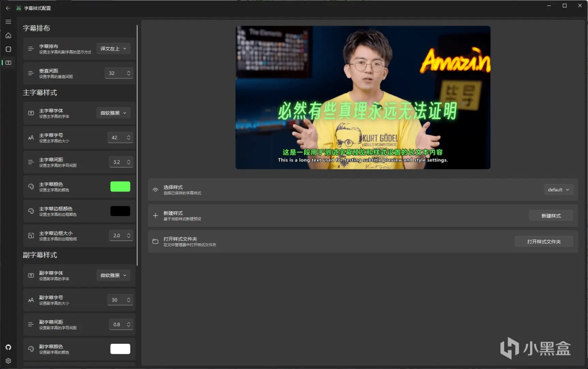The image size is (588, 369).
Task: Select the subtitle style sidebar icon
Action: point(8,63)
